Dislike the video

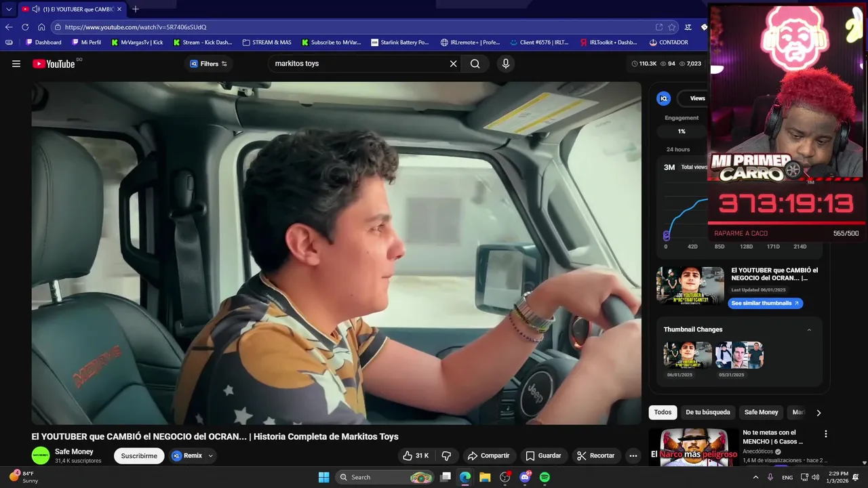pyautogui.click(x=446, y=455)
